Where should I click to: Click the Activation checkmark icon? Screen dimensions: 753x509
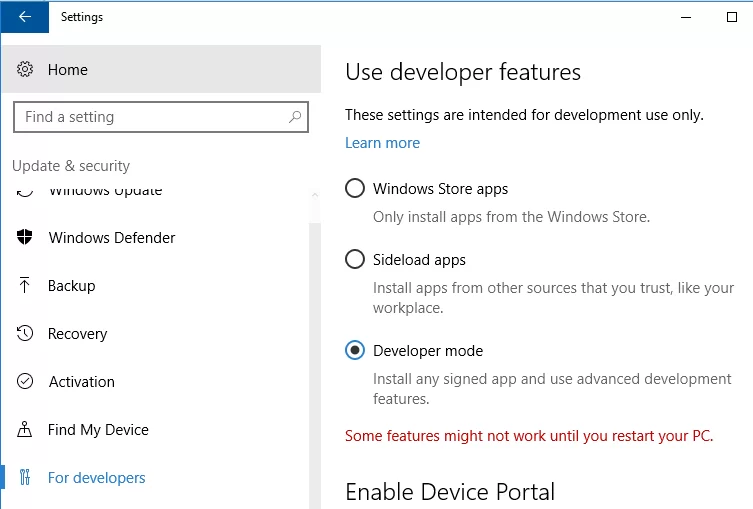click(x=24, y=381)
